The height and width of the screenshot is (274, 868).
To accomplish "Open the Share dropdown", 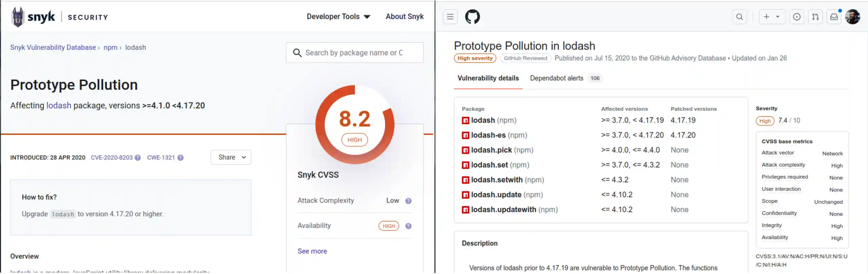I will click(x=231, y=157).
